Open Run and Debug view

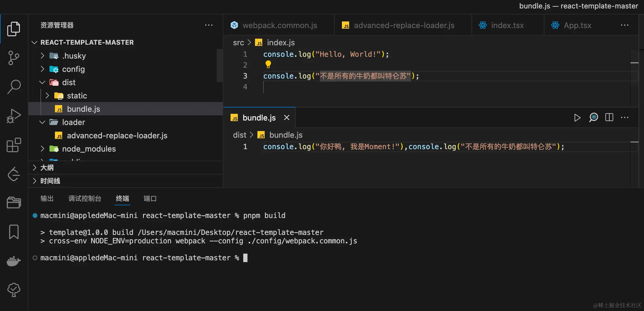[14, 116]
